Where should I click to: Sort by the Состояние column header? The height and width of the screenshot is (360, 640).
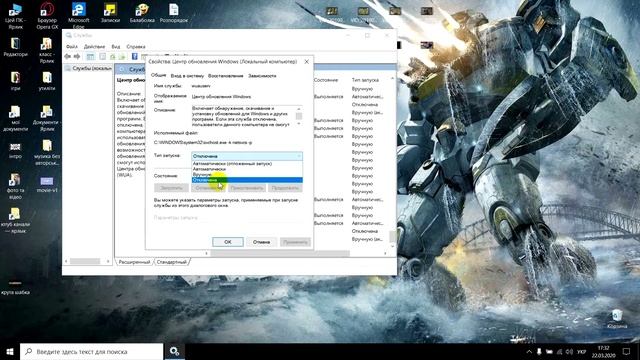(326, 80)
